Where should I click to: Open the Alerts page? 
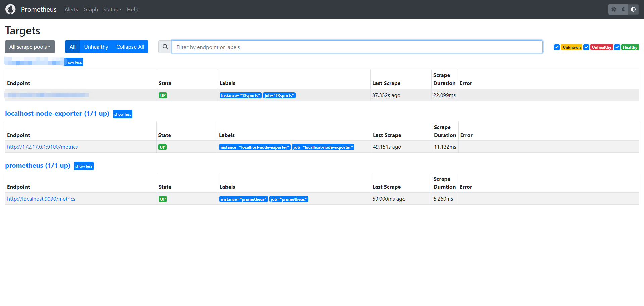coord(71,10)
